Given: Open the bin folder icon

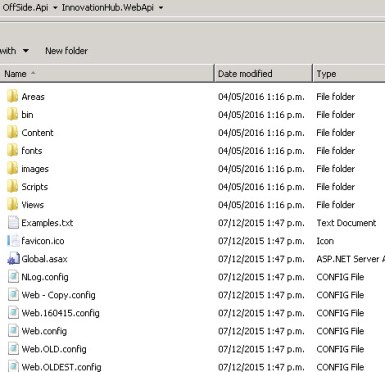Looking at the screenshot, I should [12, 114].
